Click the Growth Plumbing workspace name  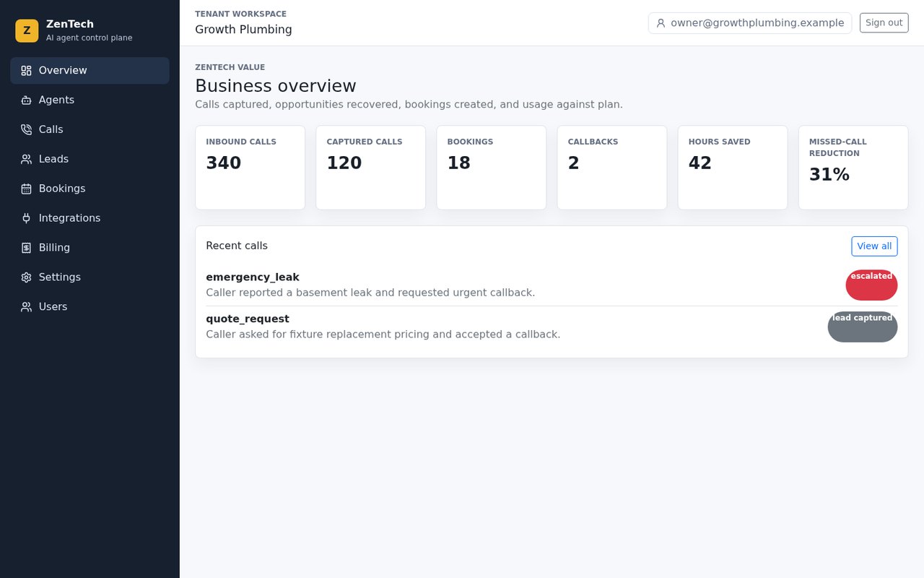243,30
